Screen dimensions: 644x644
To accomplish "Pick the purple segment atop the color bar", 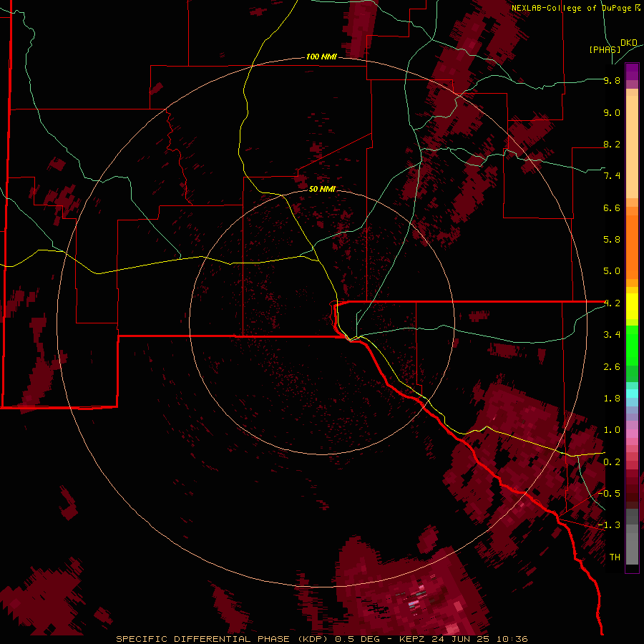I will tap(632, 72).
